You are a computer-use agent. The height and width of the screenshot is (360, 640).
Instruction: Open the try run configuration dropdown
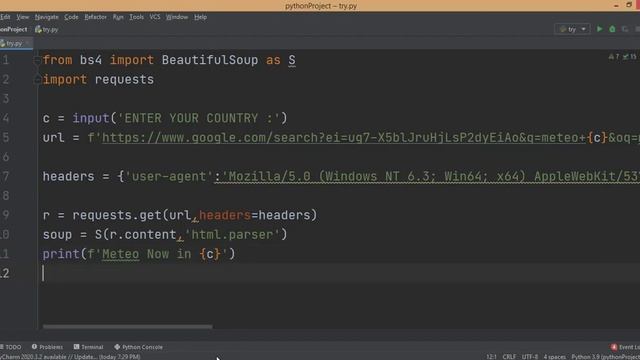[573, 29]
